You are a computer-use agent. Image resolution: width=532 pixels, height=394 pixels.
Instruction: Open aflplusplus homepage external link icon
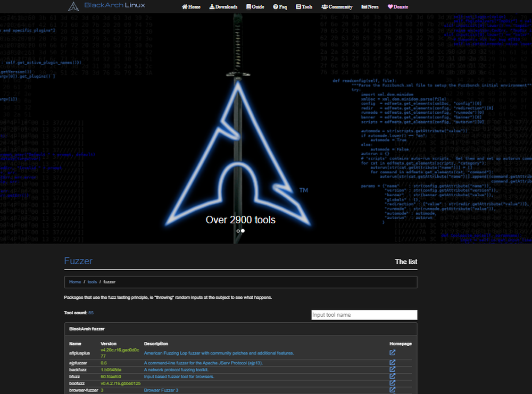tap(392, 353)
